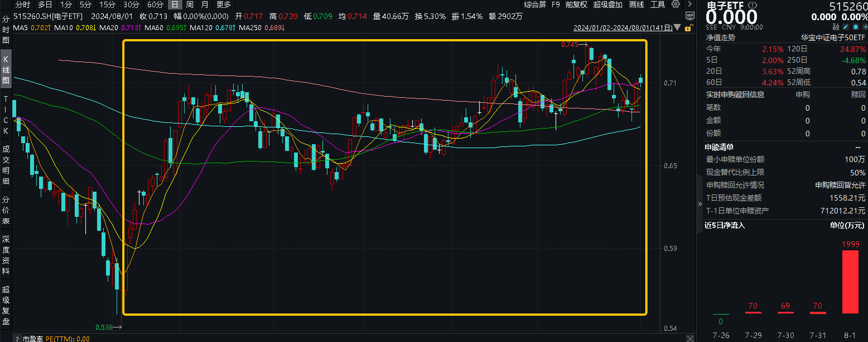The height and width of the screenshot is (342, 868).
Task: Toggle 超级叠加 overlay mode
Action: [608, 4]
